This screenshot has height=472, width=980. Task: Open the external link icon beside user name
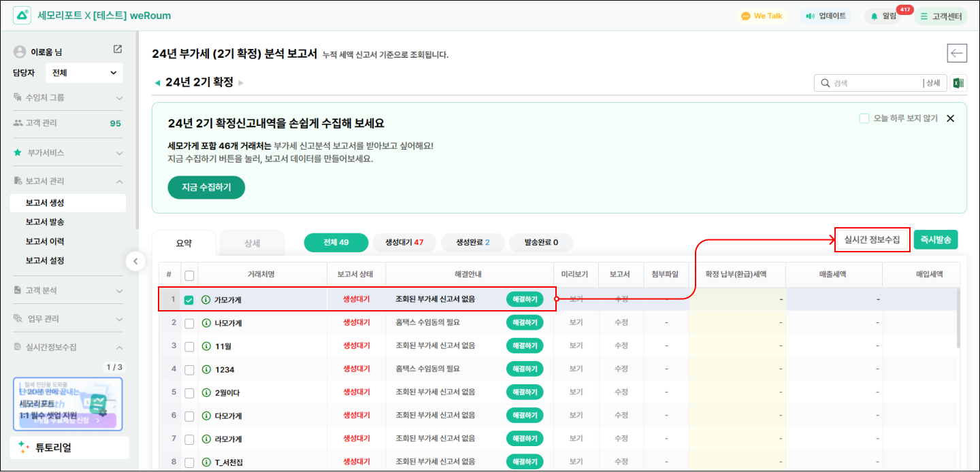(x=118, y=50)
